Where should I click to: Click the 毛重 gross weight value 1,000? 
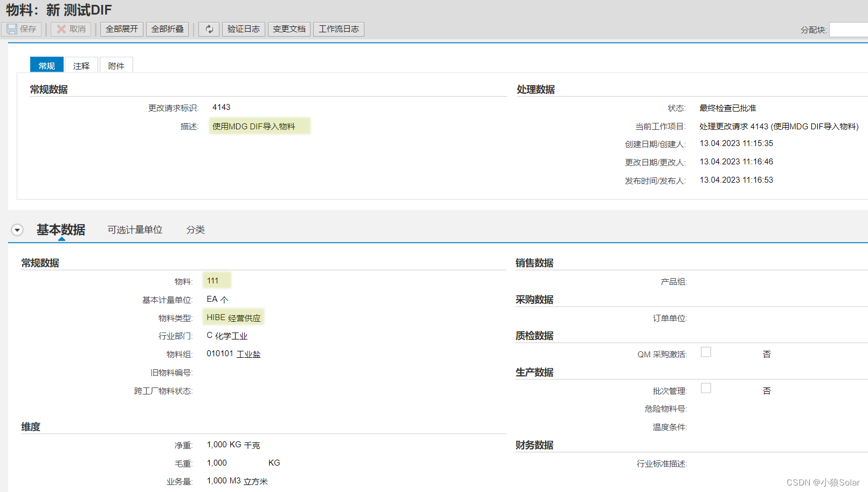(217, 463)
